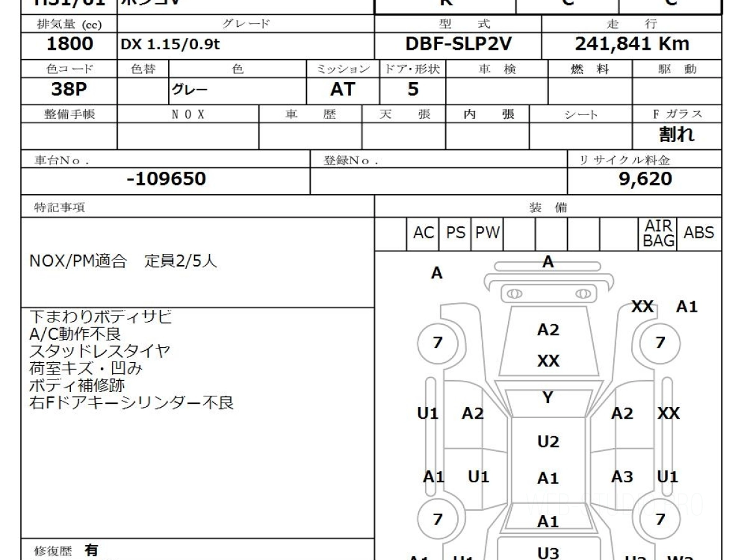Click the remark 下まわりボディサビ
The height and width of the screenshot is (560, 747).
coord(101,316)
